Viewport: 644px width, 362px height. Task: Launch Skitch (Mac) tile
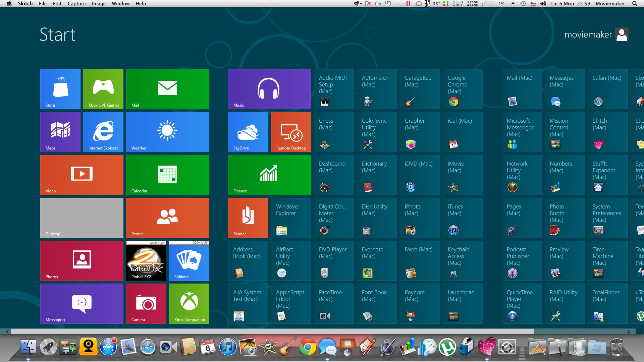608,132
